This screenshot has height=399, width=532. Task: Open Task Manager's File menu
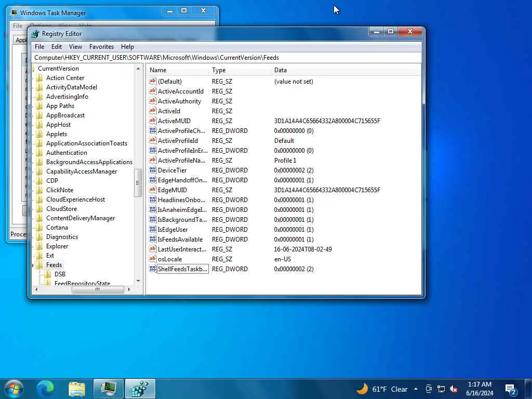click(18, 26)
